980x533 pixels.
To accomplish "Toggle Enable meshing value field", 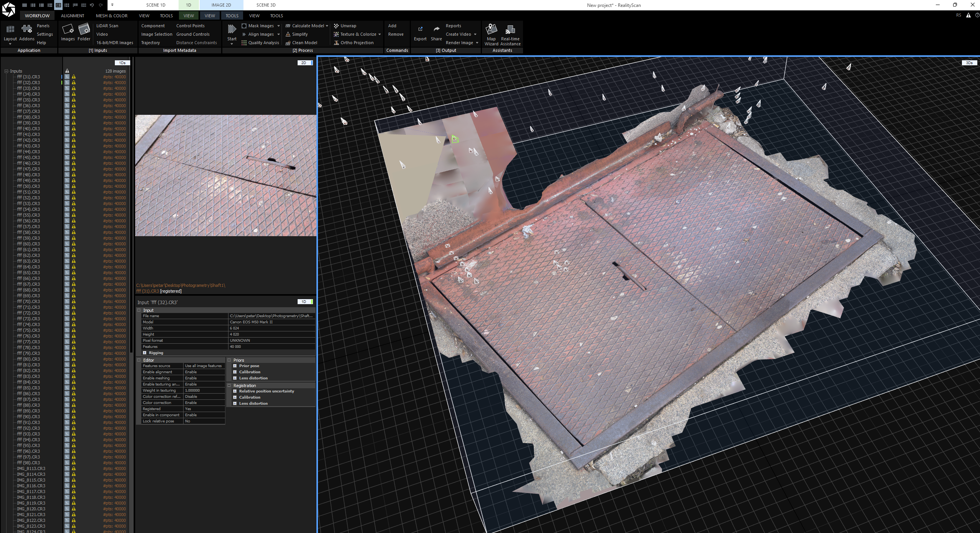I will point(204,378).
